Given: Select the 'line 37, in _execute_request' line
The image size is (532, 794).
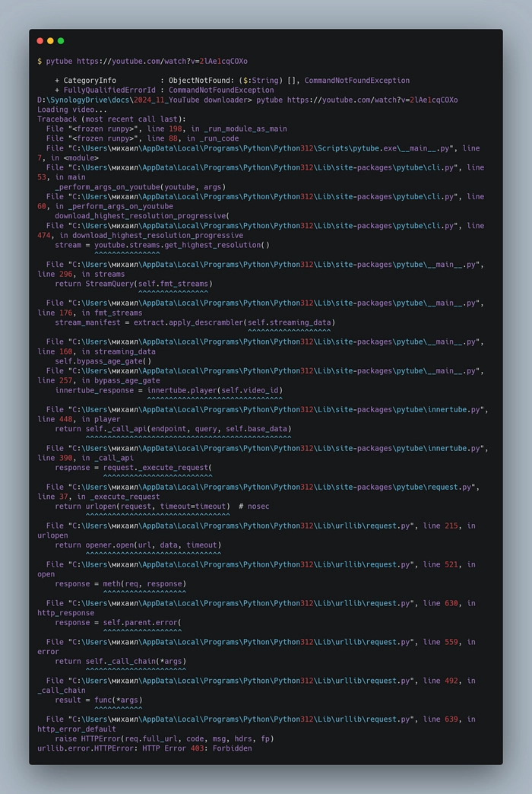Looking at the screenshot, I should [x=99, y=497].
